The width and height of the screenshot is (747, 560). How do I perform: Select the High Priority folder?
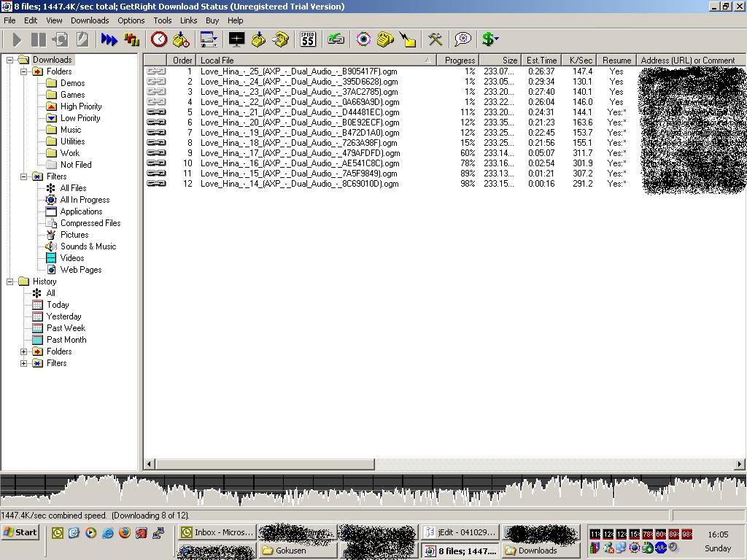[81, 106]
